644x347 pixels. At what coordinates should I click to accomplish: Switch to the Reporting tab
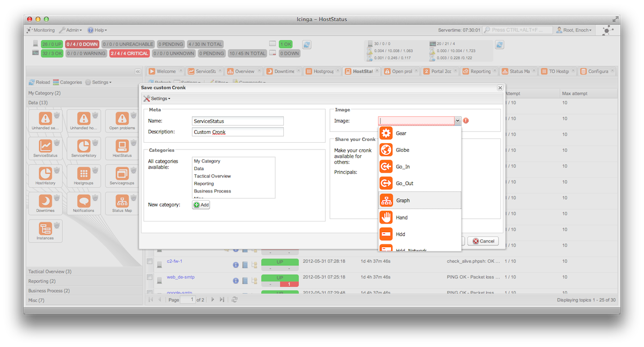[x=477, y=71]
